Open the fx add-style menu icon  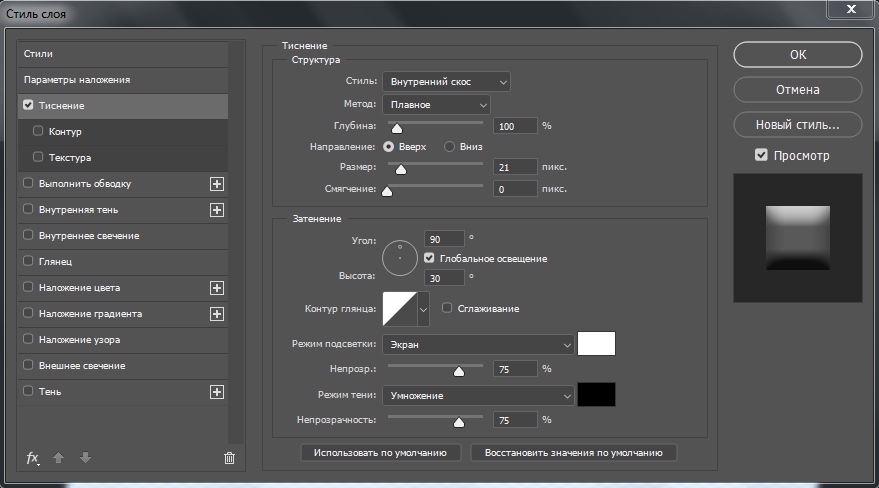point(33,458)
